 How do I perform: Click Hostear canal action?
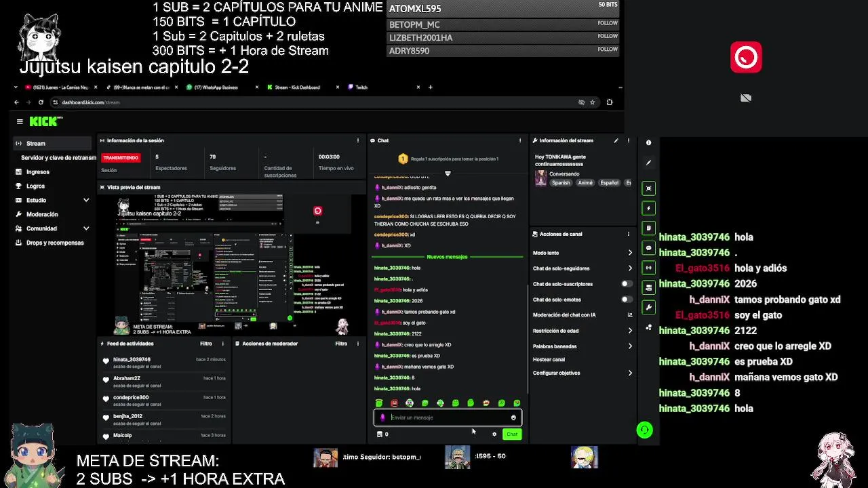coord(549,360)
